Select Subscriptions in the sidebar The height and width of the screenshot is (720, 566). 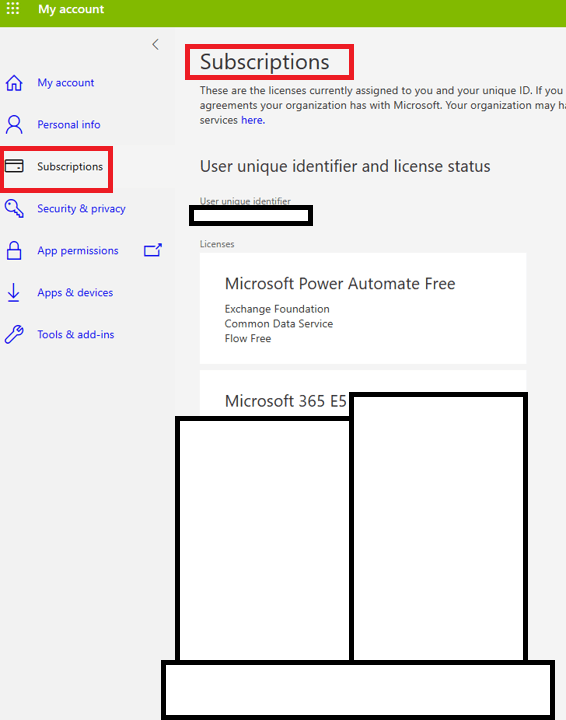tap(70, 167)
